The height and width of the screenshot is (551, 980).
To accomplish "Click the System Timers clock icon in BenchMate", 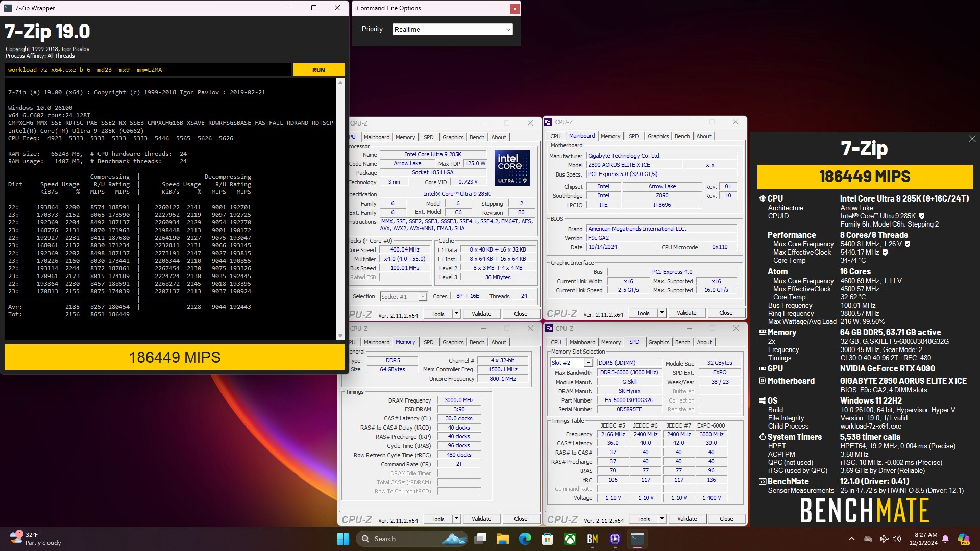I will [763, 437].
